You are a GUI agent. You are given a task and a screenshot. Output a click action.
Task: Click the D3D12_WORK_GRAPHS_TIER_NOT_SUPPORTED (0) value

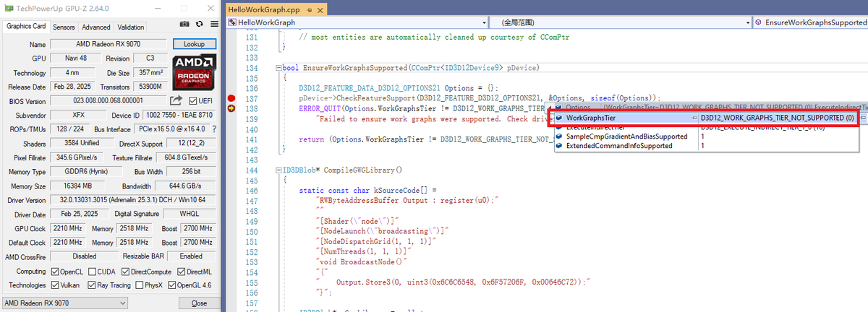point(777,117)
